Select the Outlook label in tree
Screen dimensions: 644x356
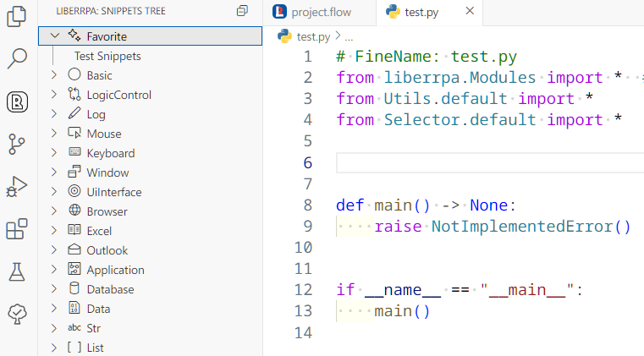click(107, 250)
